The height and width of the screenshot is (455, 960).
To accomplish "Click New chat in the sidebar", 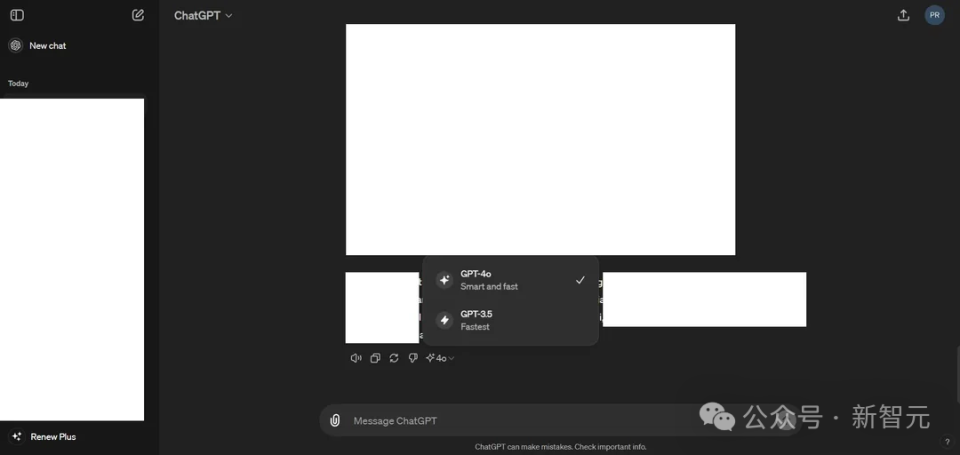I will (x=47, y=46).
